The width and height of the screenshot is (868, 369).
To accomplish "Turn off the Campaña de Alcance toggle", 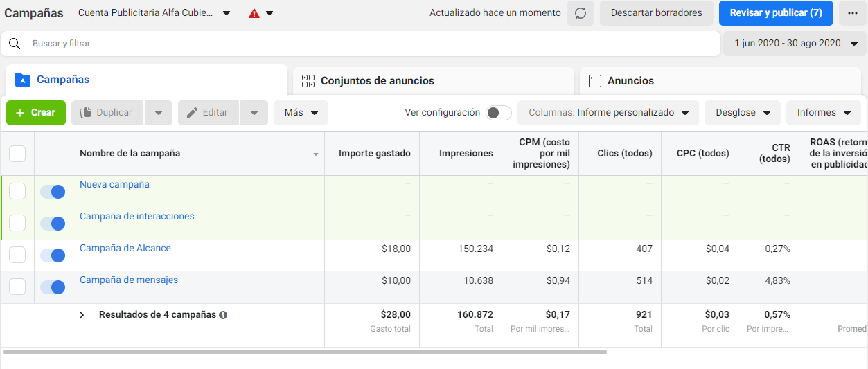I will tap(53, 255).
